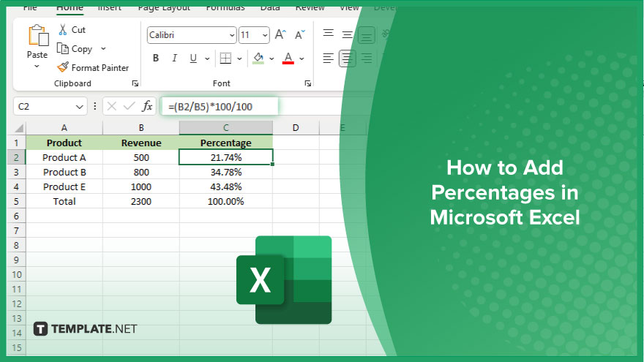Select cell showing 43.48%
644x362 pixels.
pyautogui.click(x=226, y=186)
